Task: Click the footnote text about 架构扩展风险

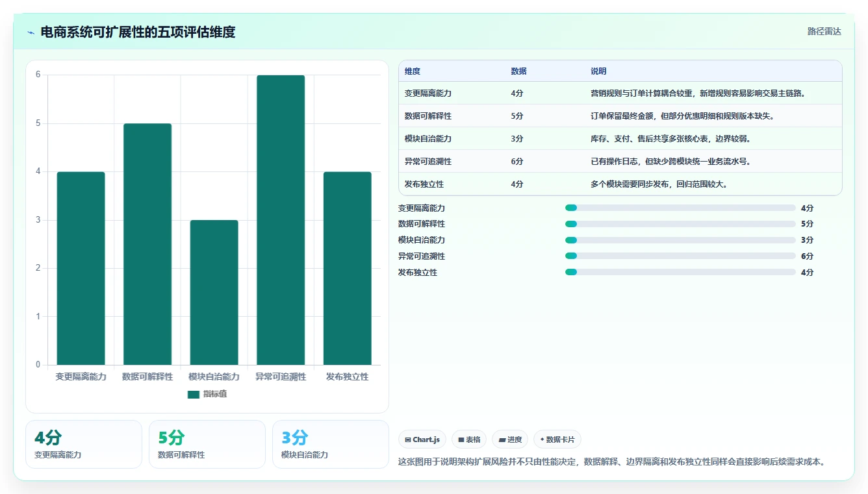Action: pyautogui.click(x=611, y=462)
